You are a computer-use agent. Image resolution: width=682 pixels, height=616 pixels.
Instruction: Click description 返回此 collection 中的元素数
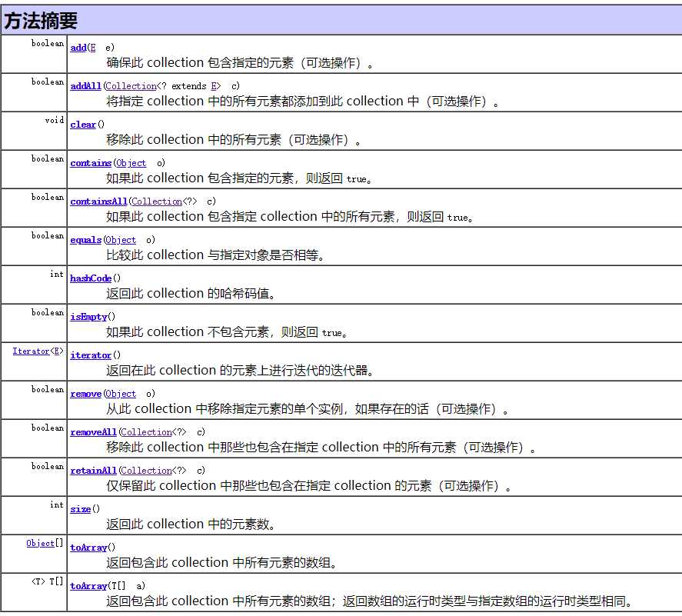191,524
